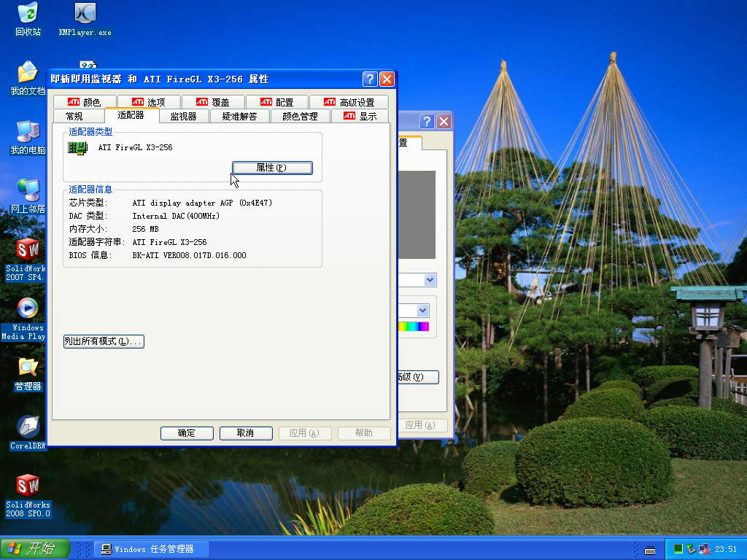Switch to the ATI 配置 tab
The width and height of the screenshot is (747, 560).
(276, 102)
